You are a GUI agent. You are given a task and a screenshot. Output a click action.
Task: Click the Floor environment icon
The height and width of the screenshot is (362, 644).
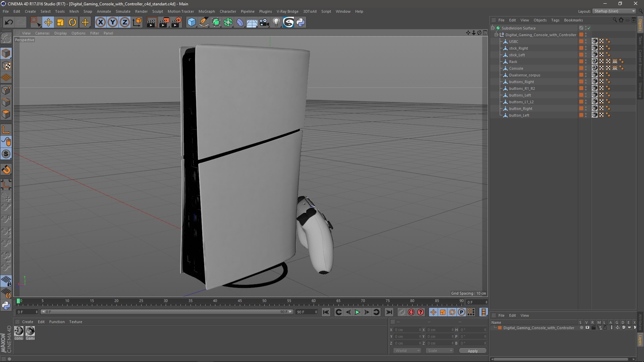pyautogui.click(x=252, y=22)
